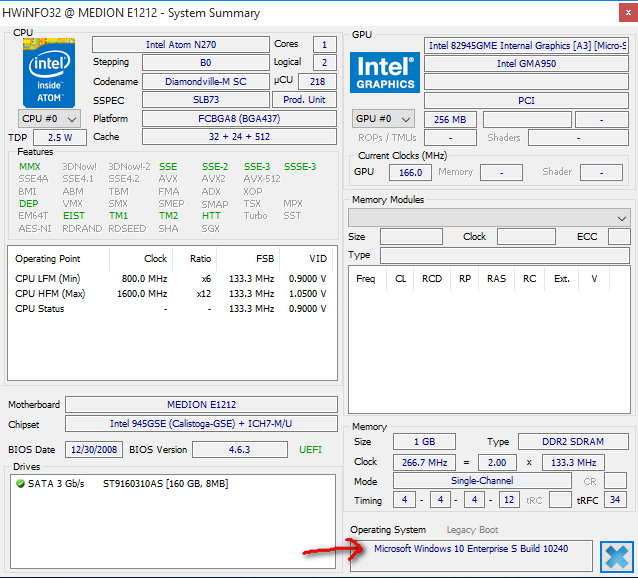Click the FSB column header
Screen dimensions: 638x578
point(248,259)
